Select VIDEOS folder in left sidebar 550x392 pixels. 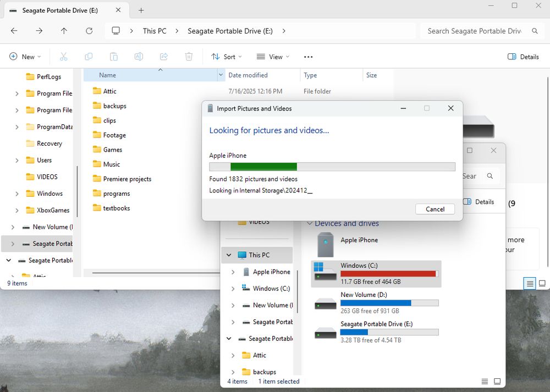42,176
